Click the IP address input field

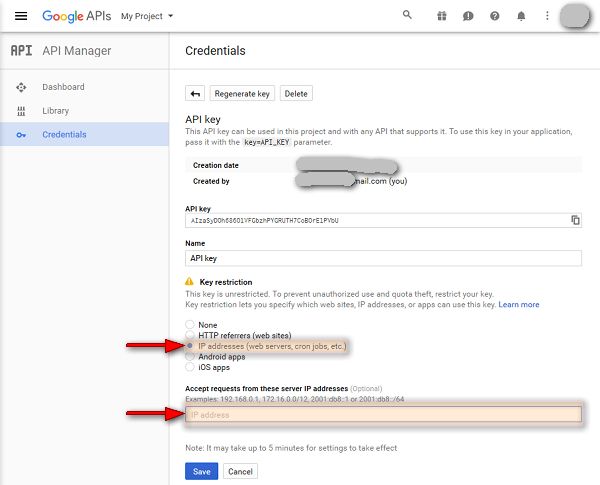(383, 415)
